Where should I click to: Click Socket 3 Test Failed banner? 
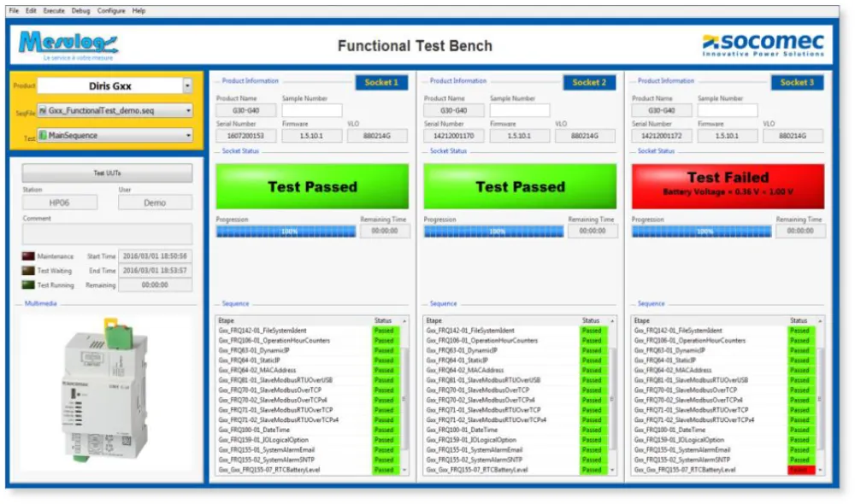[728, 186]
